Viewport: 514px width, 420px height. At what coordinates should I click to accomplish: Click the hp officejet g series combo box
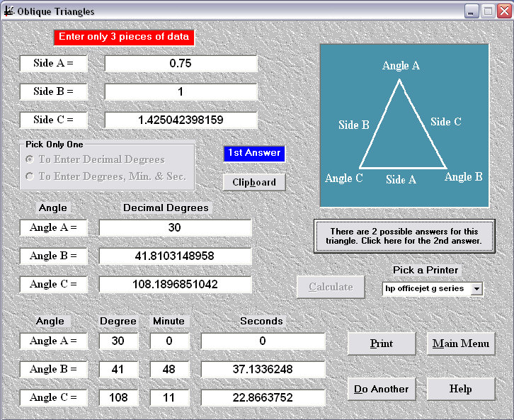click(433, 289)
